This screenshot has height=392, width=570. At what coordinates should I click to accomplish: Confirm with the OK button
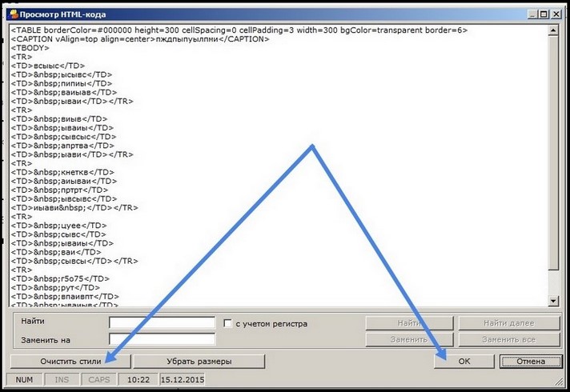[x=464, y=362]
